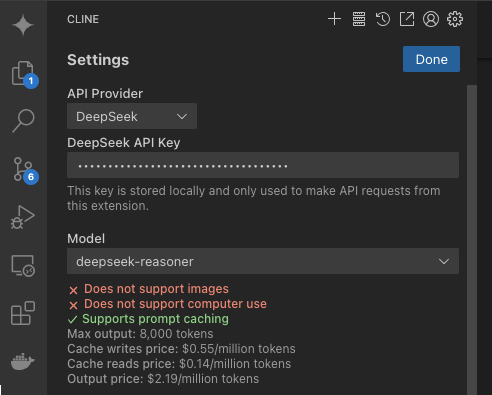Open the Cline account profile icon

coord(431,19)
